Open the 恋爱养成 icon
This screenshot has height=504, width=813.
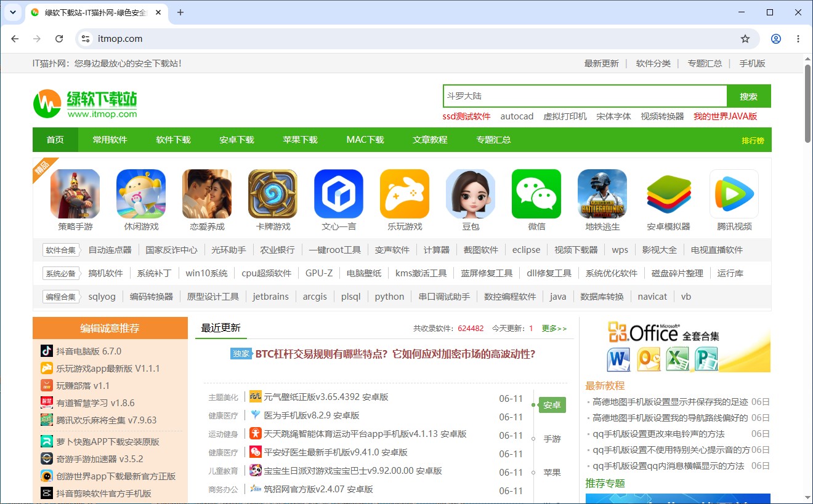(207, 194)
